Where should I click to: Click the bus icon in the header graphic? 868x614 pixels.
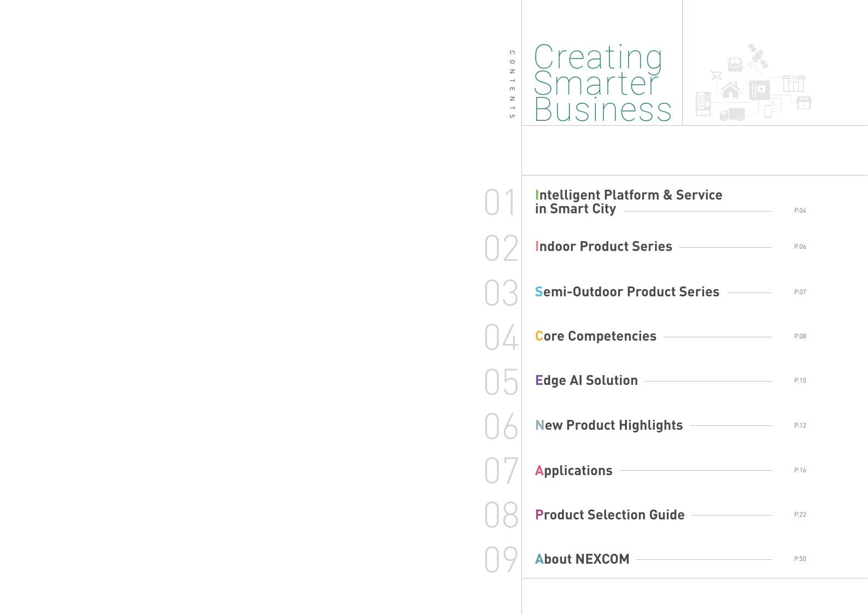pos(735,65)
